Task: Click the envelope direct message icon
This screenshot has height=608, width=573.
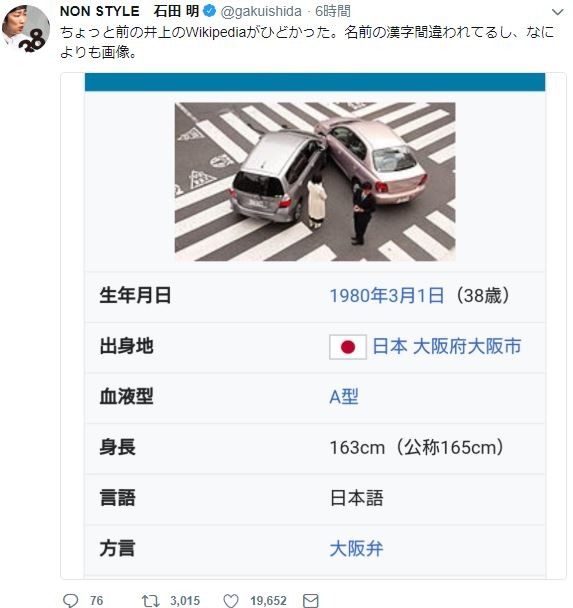Action: pos(311,600)
